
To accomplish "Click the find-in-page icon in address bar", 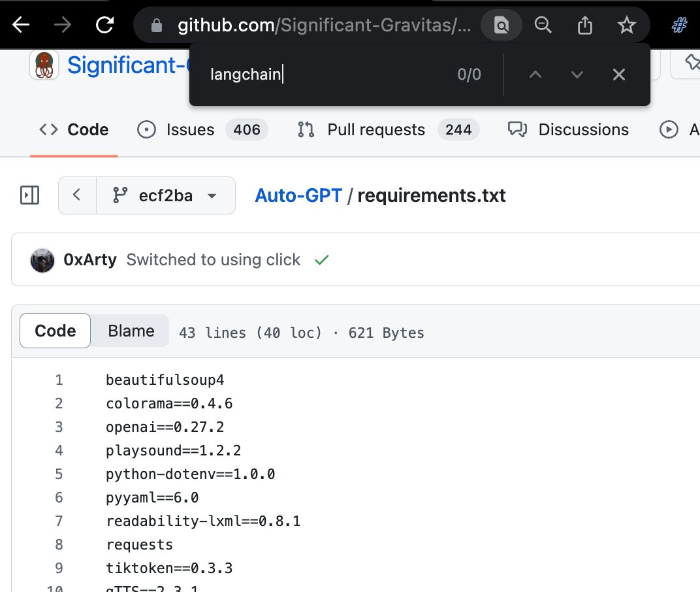I will click(501, 25).
